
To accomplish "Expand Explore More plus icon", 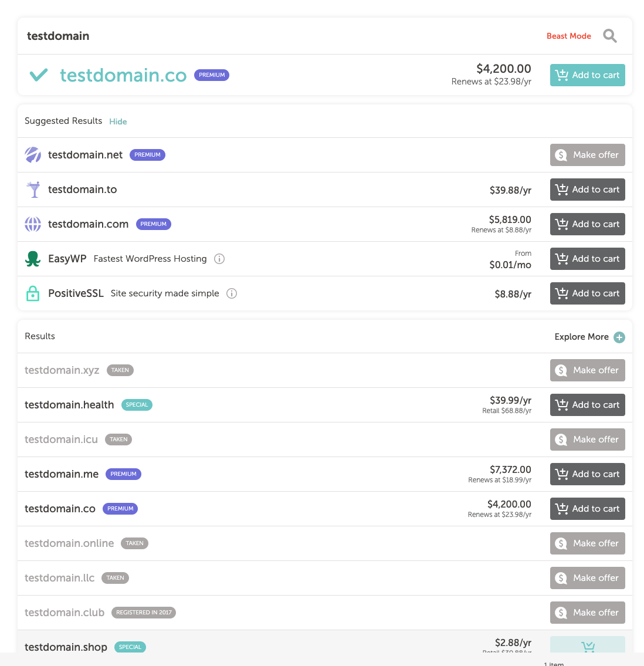I will (x=619, y=337).
